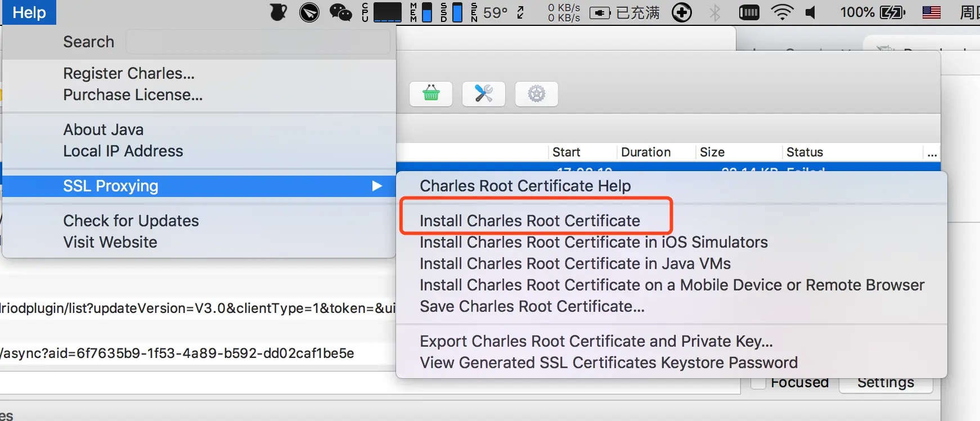Image resolution: width=980 pixels, height=421 pixels.
Task: Toggle the Focused checkbox
Action: point(758,383)
